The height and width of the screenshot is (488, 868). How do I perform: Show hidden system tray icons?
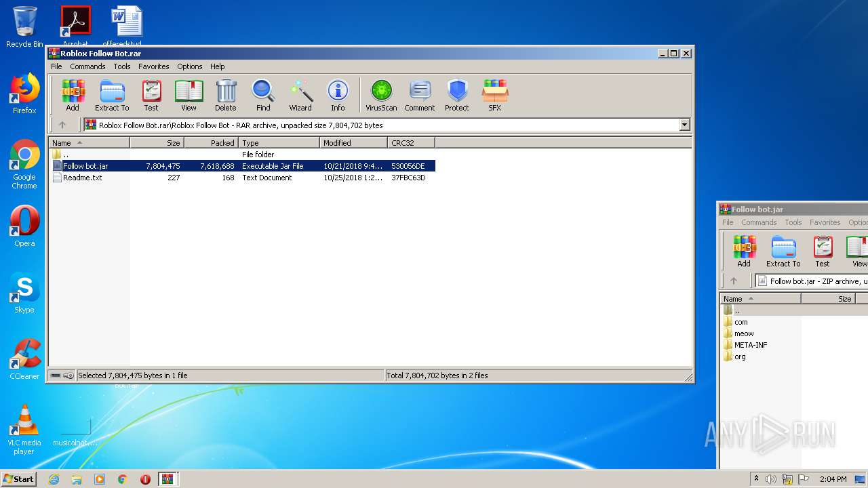pyautogui.click(x=756, y=479)
